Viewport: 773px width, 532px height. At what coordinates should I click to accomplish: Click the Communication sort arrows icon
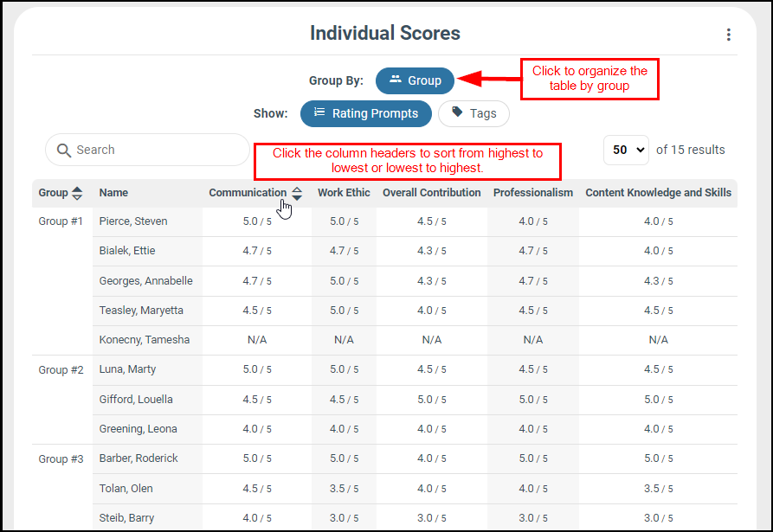(297, 193)
